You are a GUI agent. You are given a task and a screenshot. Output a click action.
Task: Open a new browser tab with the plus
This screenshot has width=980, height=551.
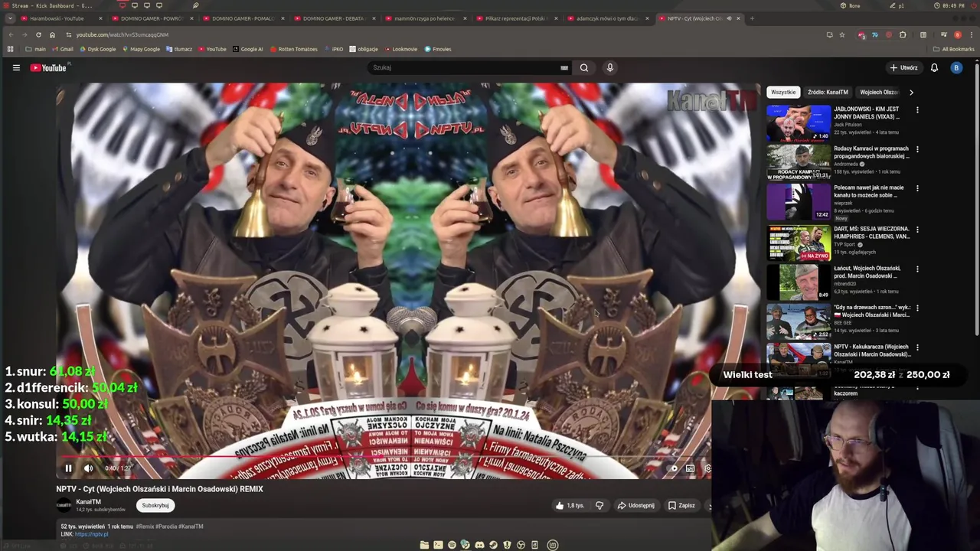click(752, 18)
